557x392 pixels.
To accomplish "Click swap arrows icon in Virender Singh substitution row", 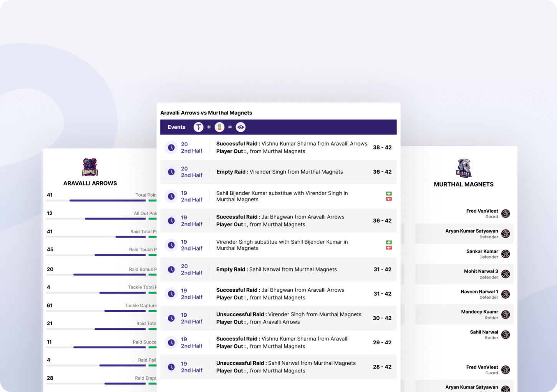I will [389, 245].
